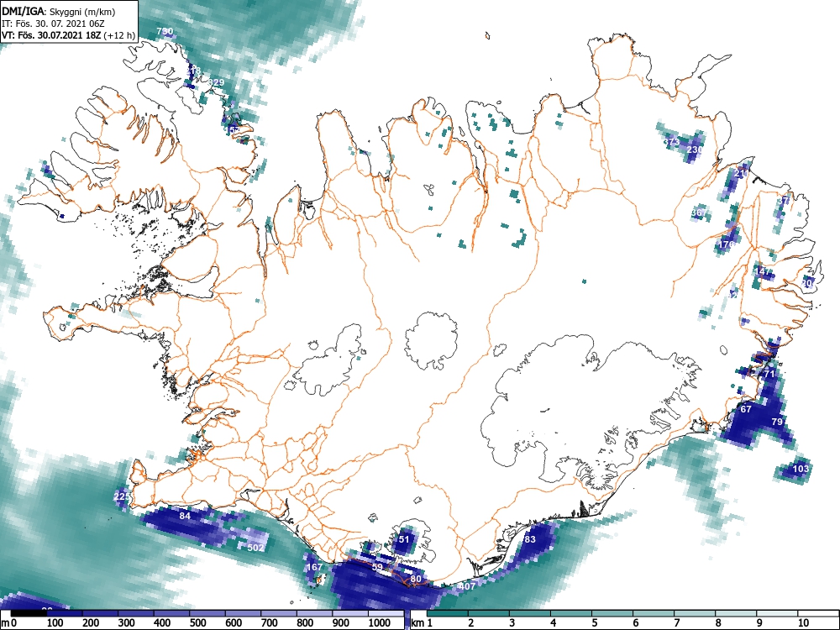Click the '900' tick label on meter legend
The height and width of the screenshot is (630, 840).
tap(341, 623)
